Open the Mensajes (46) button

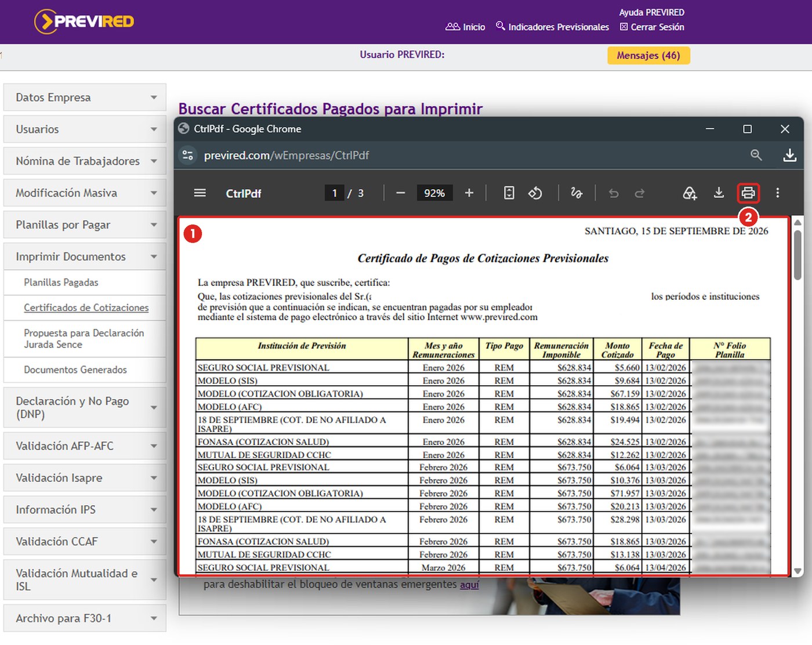point(648,56)
